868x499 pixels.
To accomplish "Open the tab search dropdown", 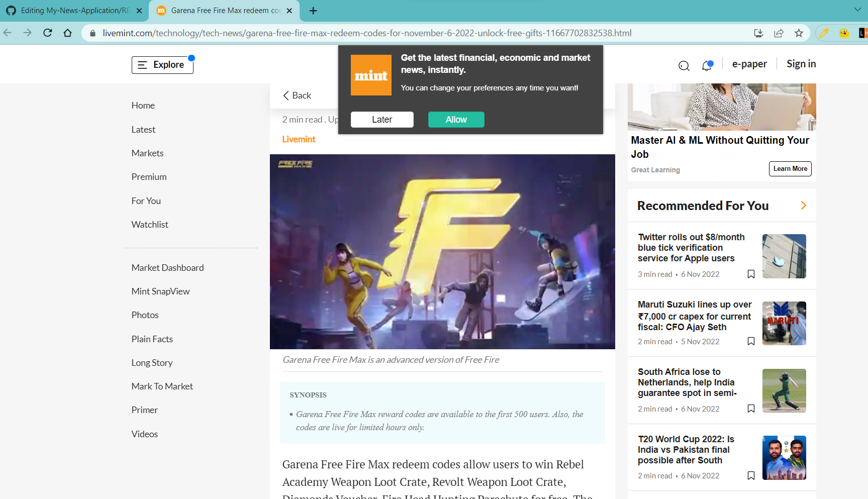I will tap(857, 10).
